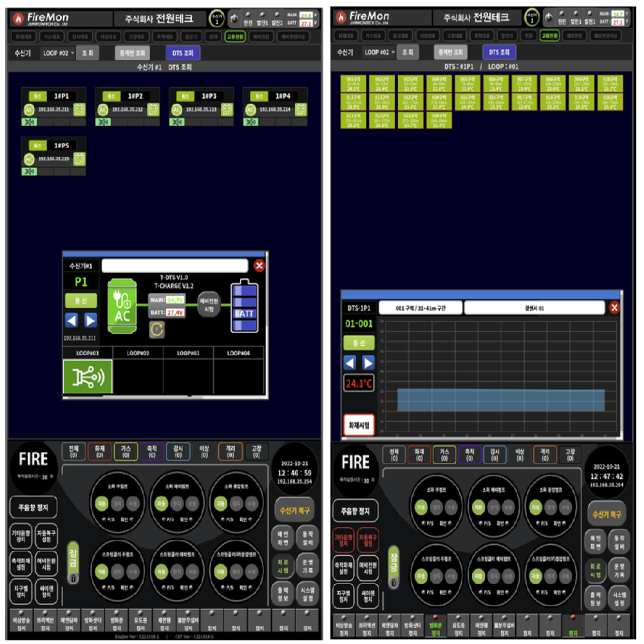The height and width of the screenshot is (644, 644).
Task: Select the 005구역 zone temperature tile
Action: 468,84
